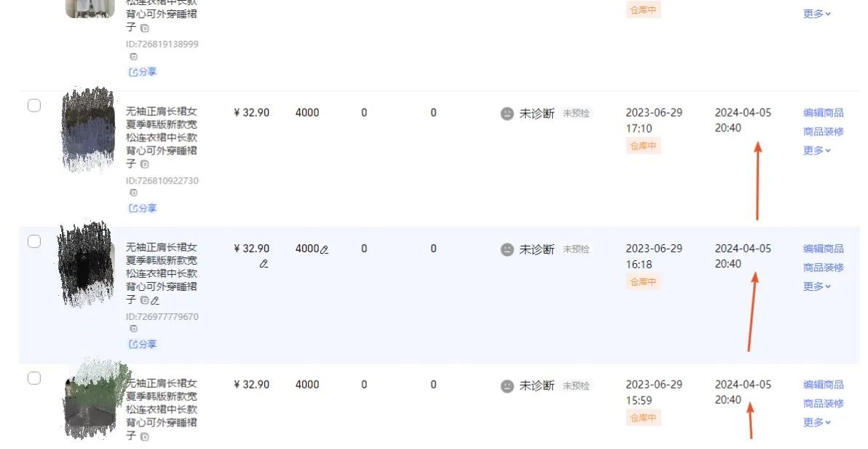Image resolution: width=868 pixels, height=449 pixels.
Task: Click 分享 link under ID 726977779670
Action: (x=143, y=344)
